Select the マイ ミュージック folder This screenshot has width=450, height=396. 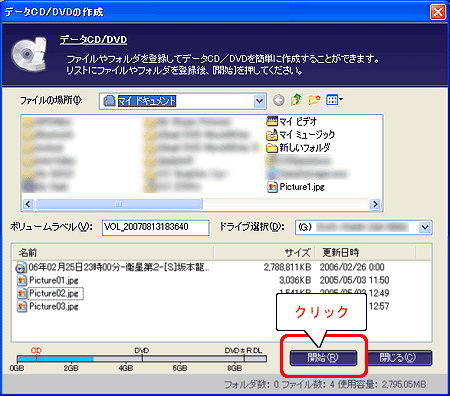click(300, 134)
